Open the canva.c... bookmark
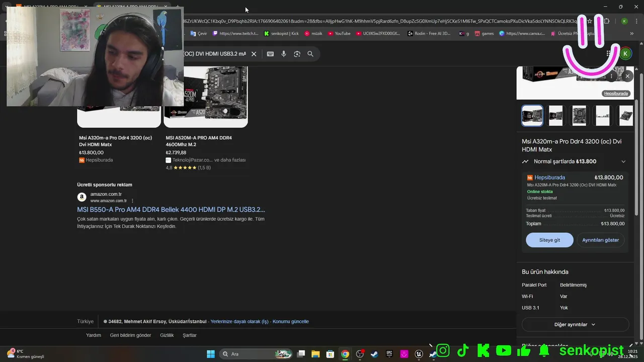The height and width of the screenshot is (362, 644). pos(522,34)
